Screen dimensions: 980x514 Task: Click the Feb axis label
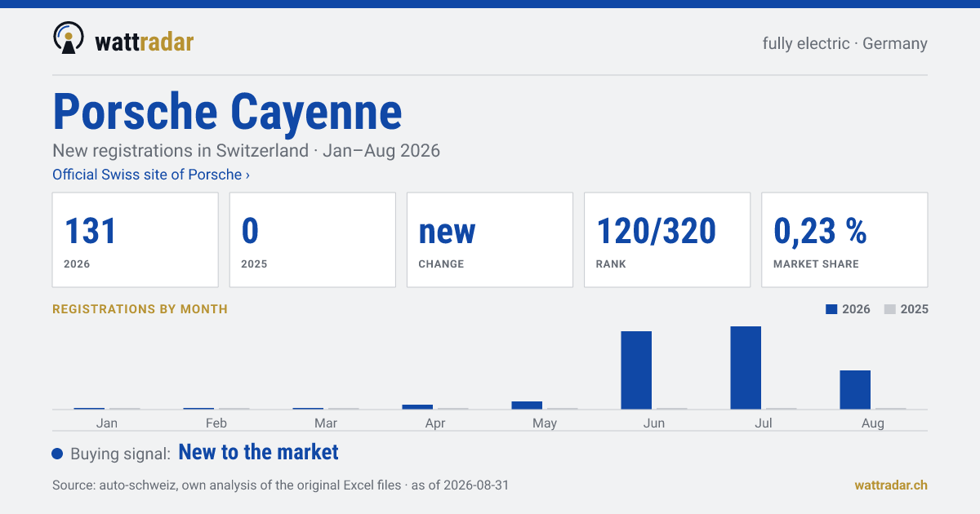[216, 423]
